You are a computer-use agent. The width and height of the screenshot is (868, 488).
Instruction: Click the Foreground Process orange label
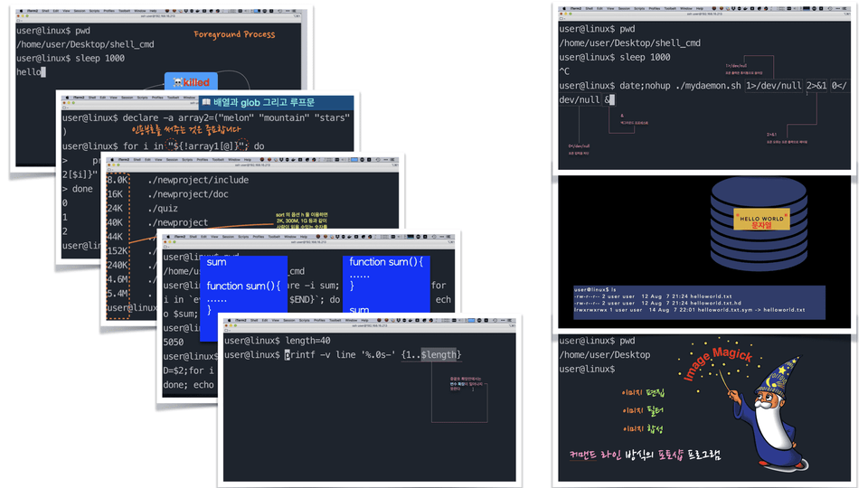click(234, 34)
